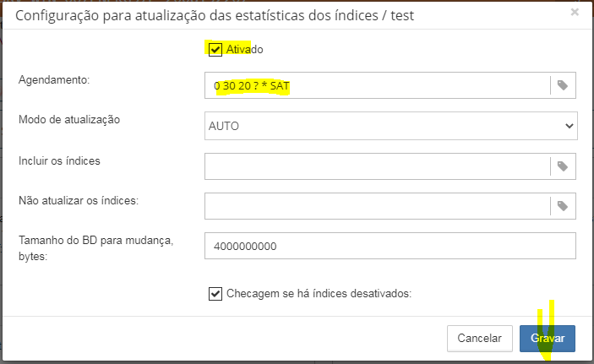The image size is (594, 364).
Task: Open the Modo de atualização AUTO dropdown
Action: pyautogui.click(x=390, y=125)
